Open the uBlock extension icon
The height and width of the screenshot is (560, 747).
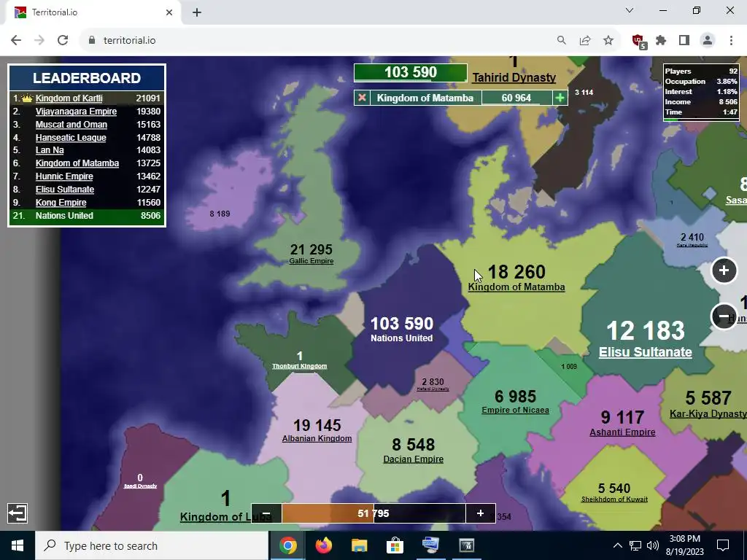[638, 41]
